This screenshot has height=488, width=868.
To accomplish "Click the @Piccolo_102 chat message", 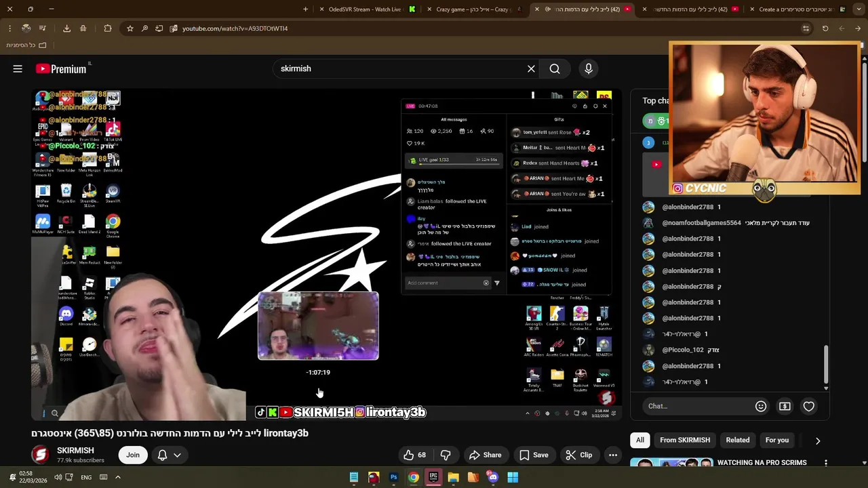I will (681, 350).
